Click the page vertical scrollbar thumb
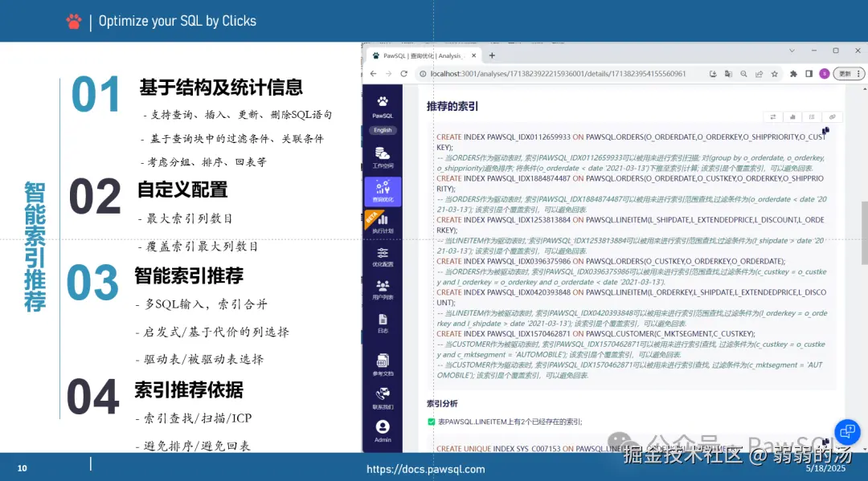 click(x=864, y=233)
